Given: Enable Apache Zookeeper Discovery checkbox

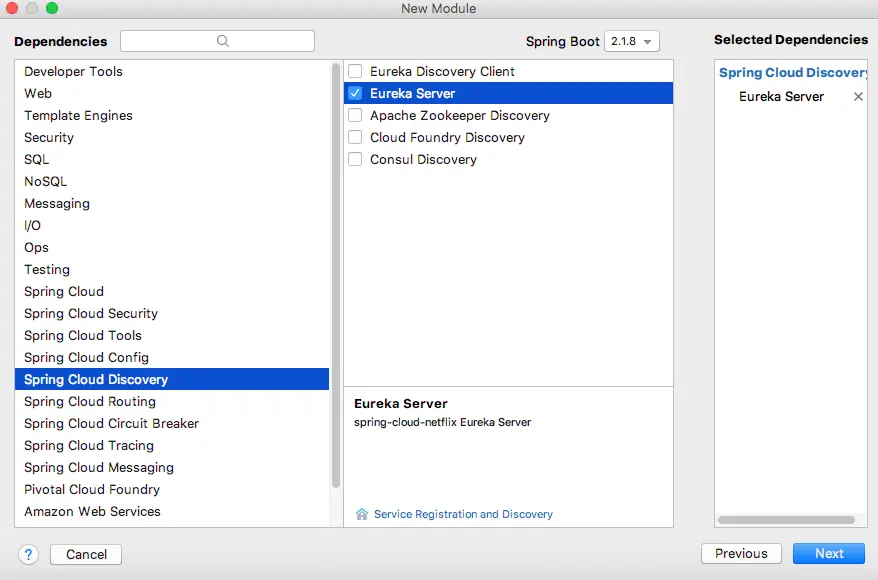Looking at the screenshot, I should tap(355, 115).
